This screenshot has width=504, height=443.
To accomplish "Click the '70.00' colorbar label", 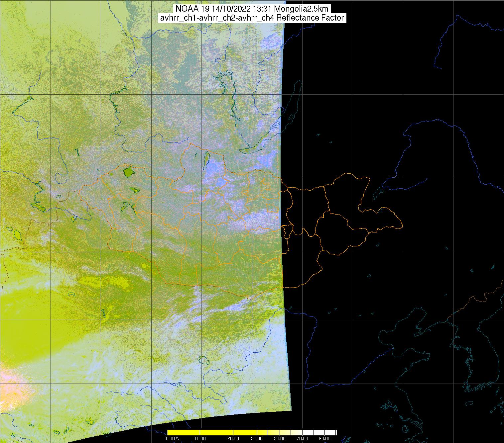I will (303, 439).
